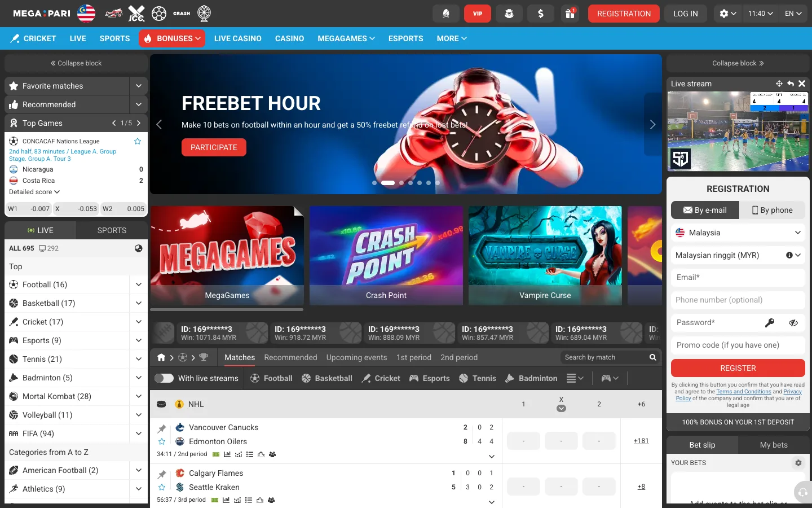Pin the Calgary Flames match
Viewport: 812px width, 508px height.
click(162, 474)
